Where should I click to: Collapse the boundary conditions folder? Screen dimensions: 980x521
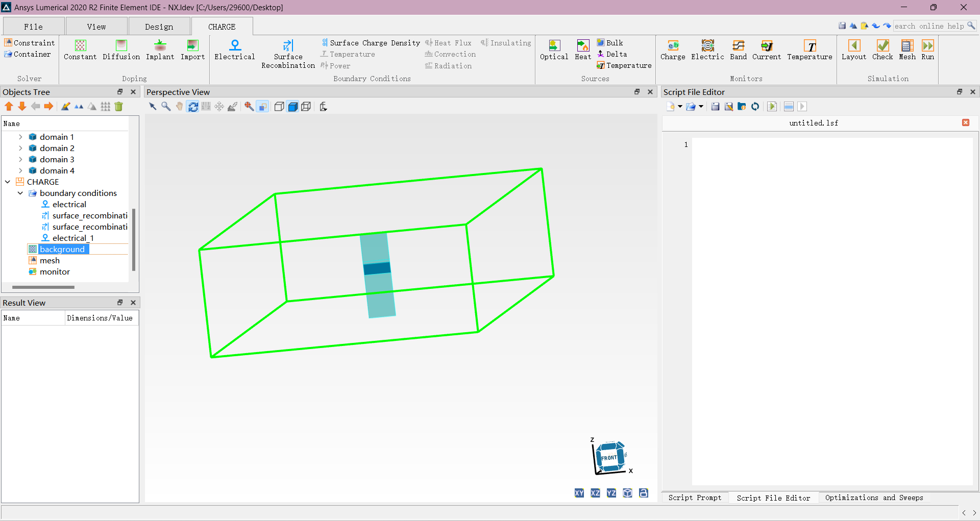[20, 193]
